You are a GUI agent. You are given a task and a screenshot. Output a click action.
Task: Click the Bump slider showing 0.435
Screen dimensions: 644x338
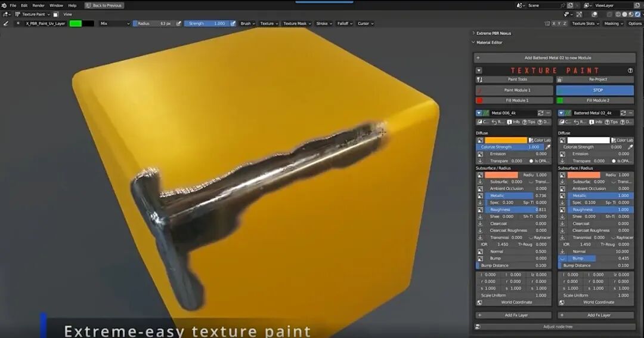click(600, 259)
